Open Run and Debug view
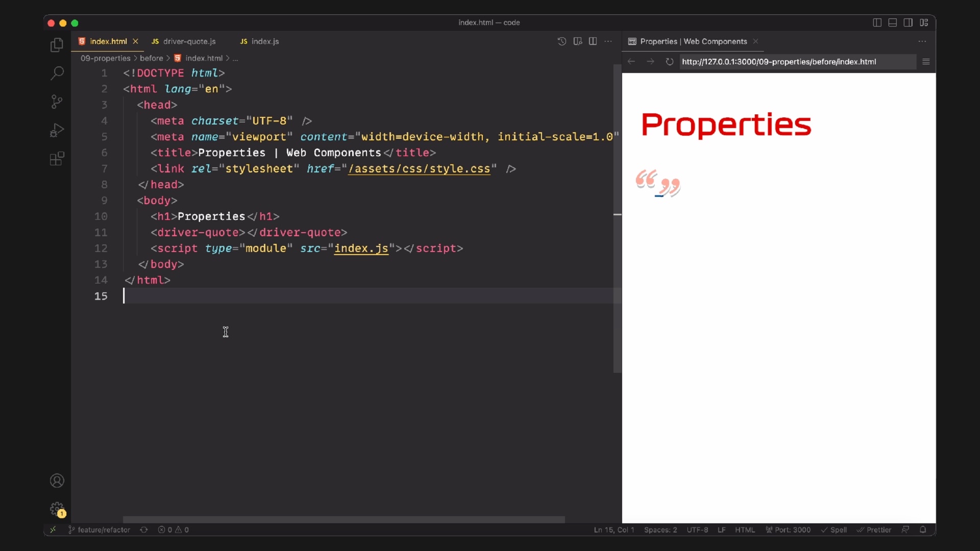 click(x=57, y=130)
